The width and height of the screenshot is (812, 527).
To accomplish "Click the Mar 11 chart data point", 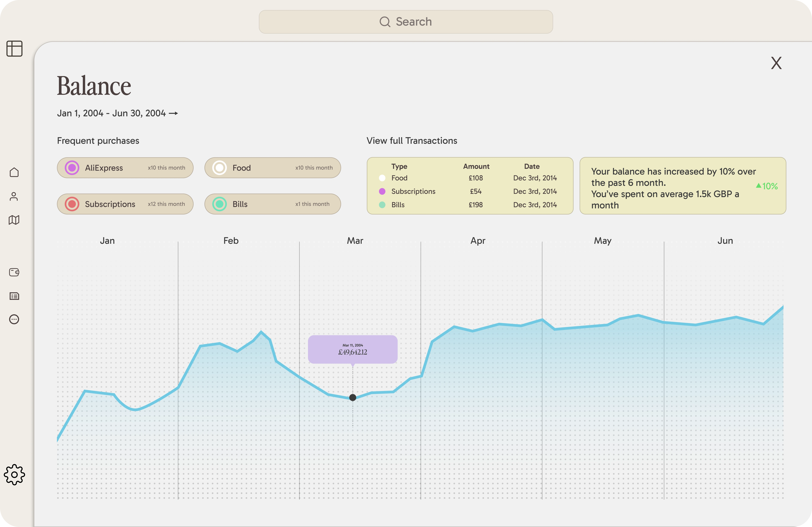I will click(353, 398).
